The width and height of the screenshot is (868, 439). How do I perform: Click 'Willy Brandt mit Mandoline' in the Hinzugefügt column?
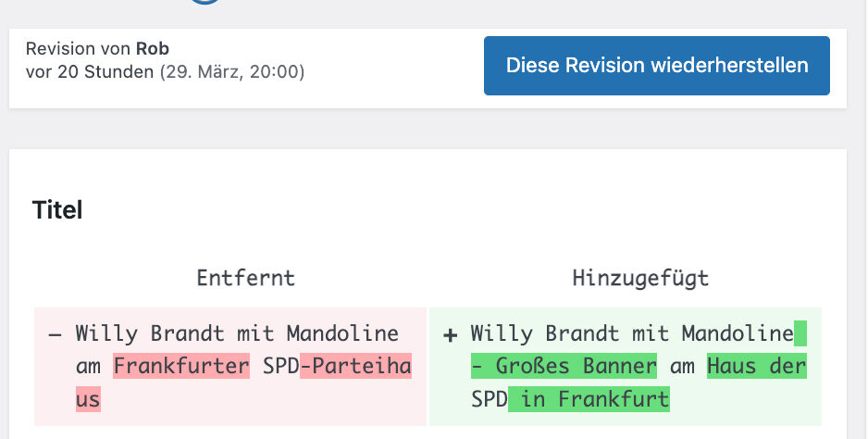pos(632,333)
